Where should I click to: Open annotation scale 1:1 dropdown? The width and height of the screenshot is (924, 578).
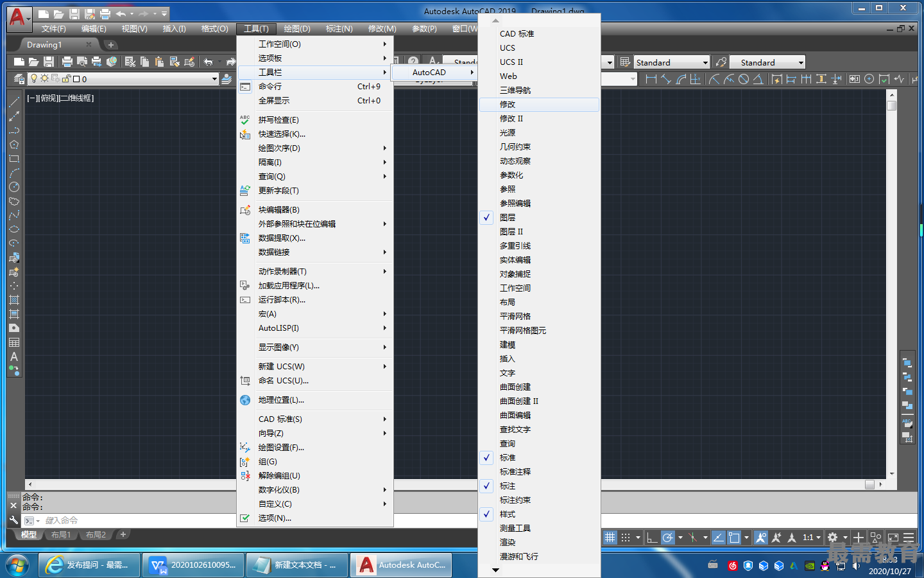click(x=812, y=537)
